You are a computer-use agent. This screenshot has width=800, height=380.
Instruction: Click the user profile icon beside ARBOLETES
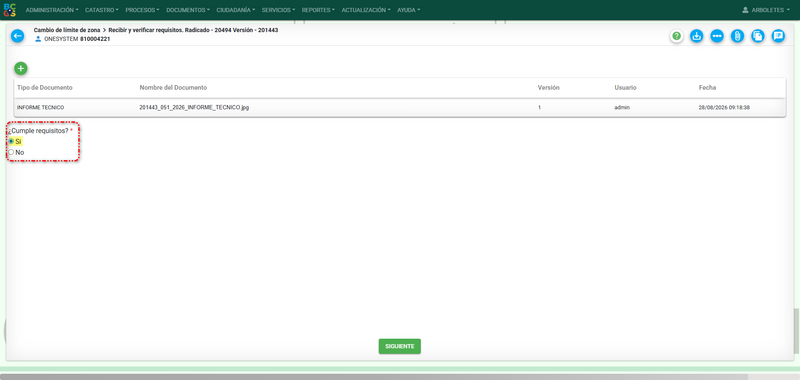745,10
